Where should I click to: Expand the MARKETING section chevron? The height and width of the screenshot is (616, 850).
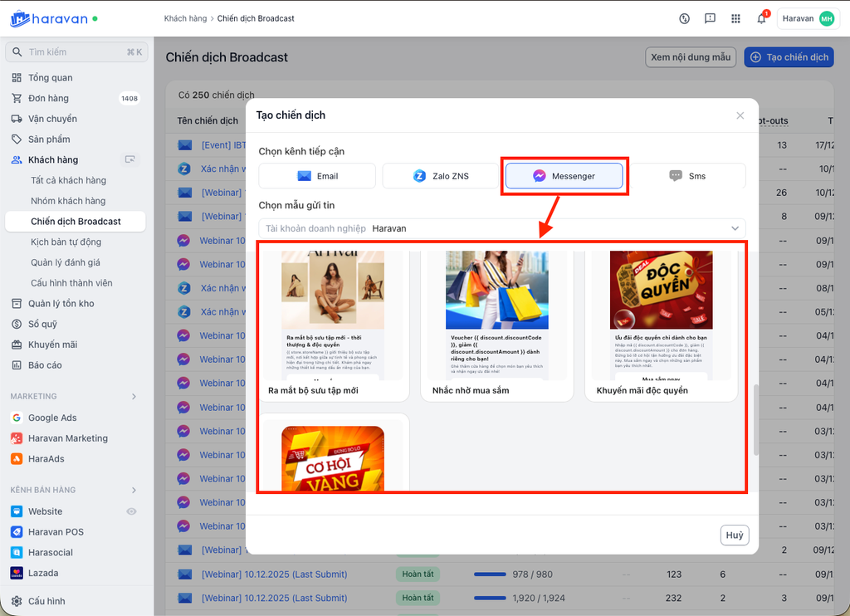click(134, 397)
